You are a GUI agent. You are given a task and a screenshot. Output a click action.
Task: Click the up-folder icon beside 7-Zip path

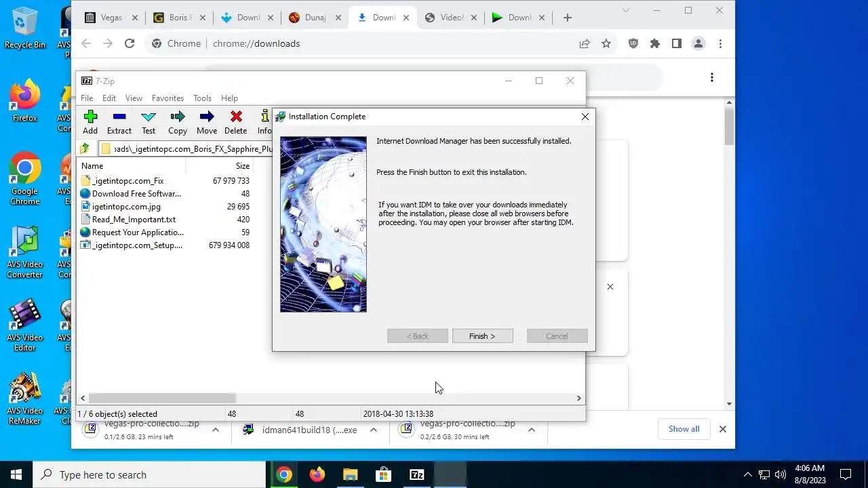(85, 149)
